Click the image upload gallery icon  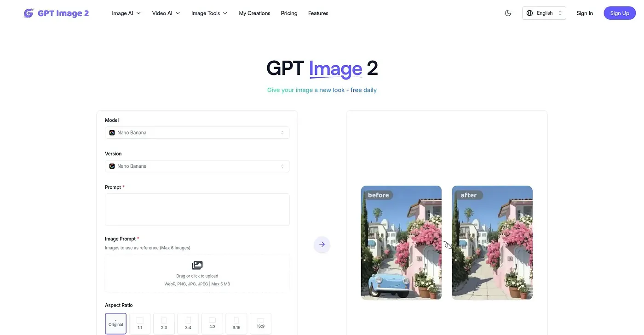(x=197, y=265)
